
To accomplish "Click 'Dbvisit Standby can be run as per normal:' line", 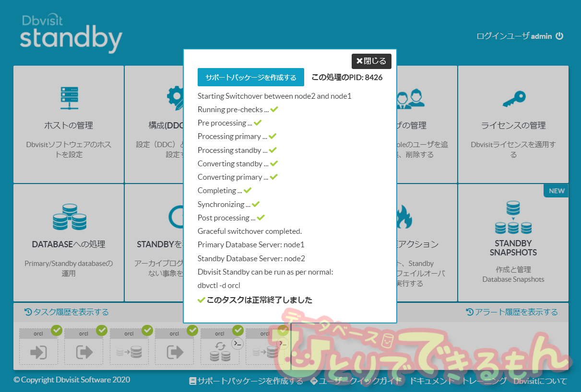I will coord(265,272).
